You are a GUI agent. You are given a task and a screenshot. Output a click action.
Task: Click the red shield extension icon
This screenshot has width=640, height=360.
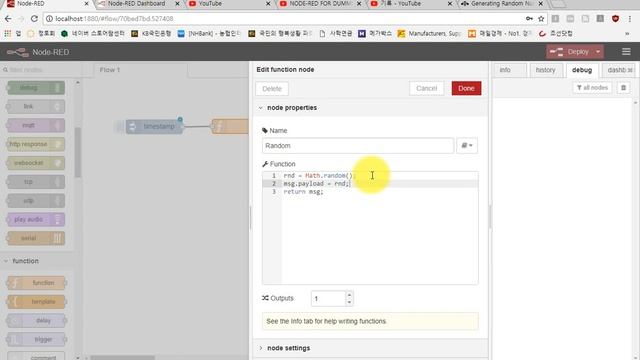click(x=616, y=19)
